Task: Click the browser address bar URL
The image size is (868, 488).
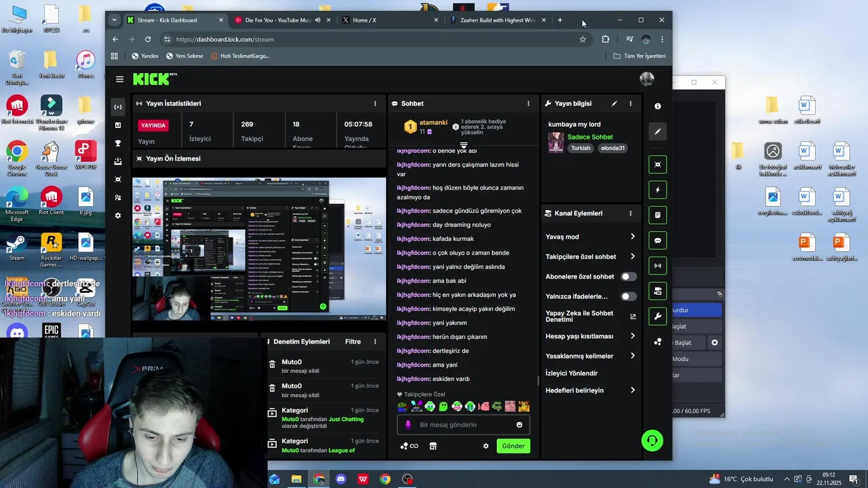Action: click(224, 39)
